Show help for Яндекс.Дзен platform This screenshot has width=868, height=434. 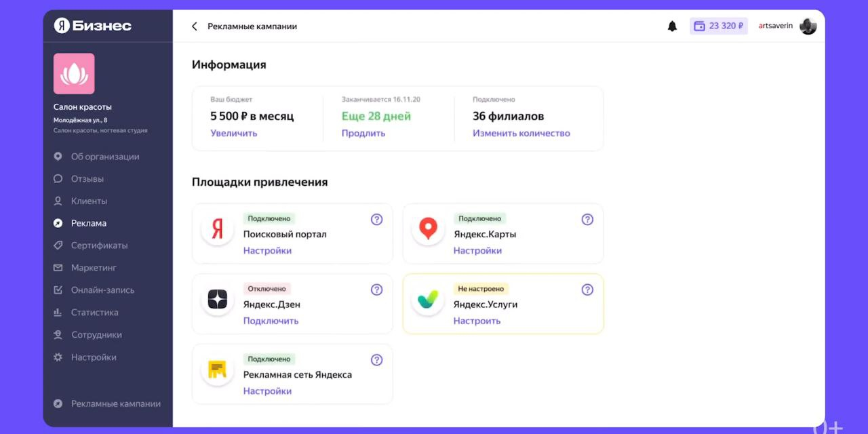(376, 290)
